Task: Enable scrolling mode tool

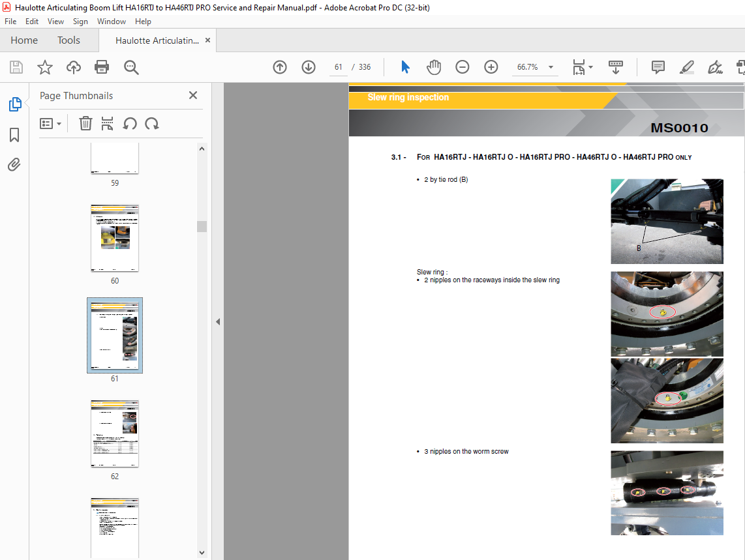Action: [x=615, y=67]
